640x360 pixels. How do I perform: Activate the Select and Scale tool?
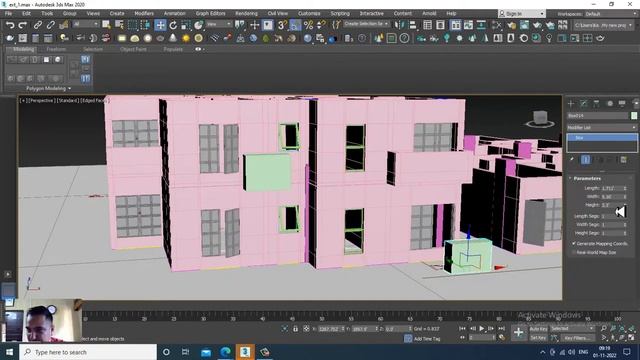pyautogui.click(x=186, y=25)
